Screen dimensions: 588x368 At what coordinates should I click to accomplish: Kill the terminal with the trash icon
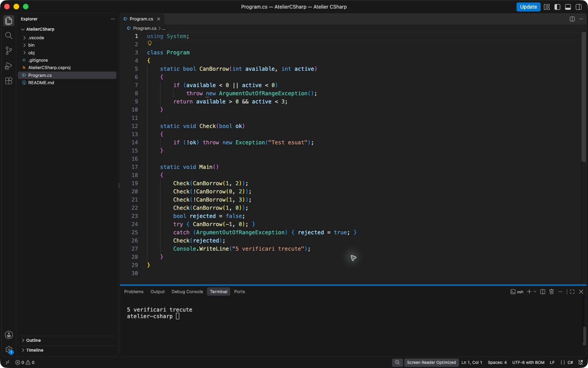(552, 292)
